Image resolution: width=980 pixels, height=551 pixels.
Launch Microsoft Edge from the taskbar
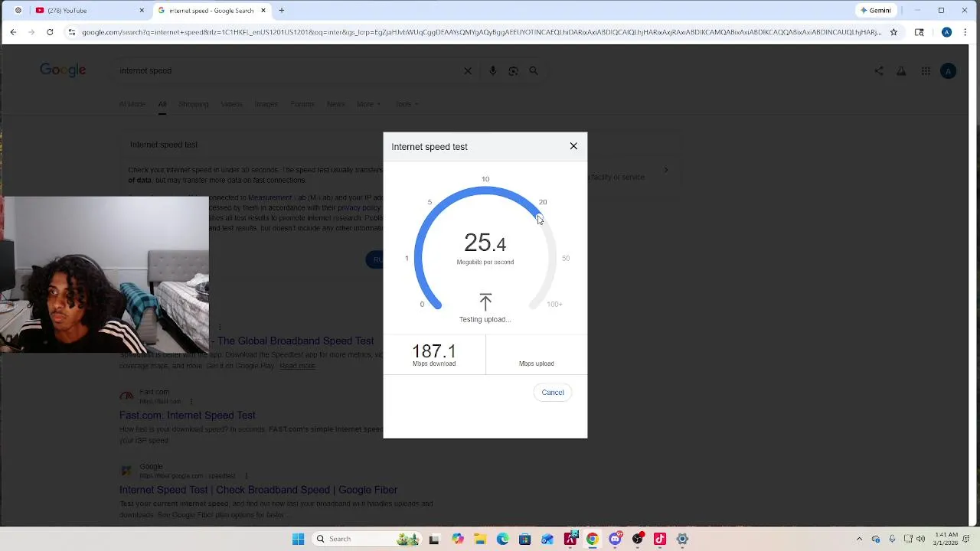coord(502,540)
